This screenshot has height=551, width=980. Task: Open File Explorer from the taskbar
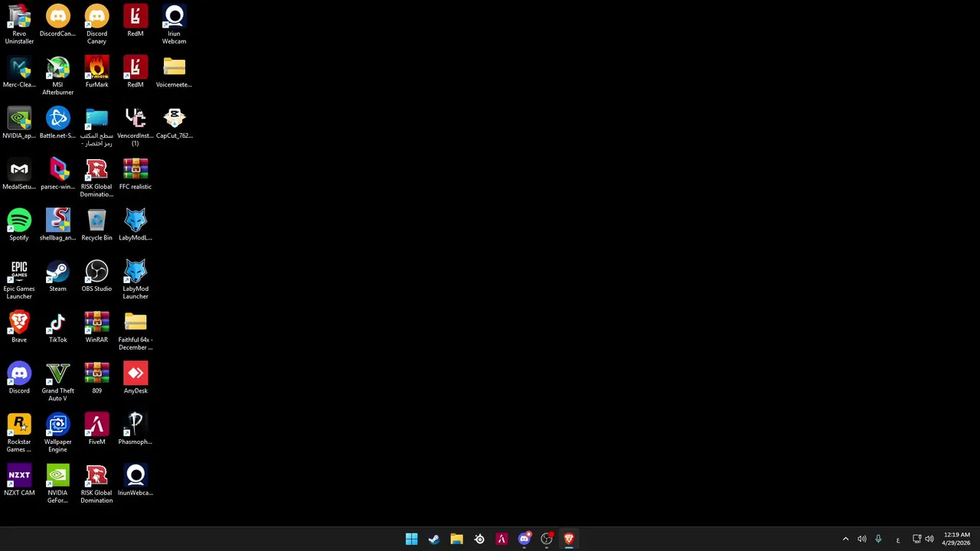point(456,539)
